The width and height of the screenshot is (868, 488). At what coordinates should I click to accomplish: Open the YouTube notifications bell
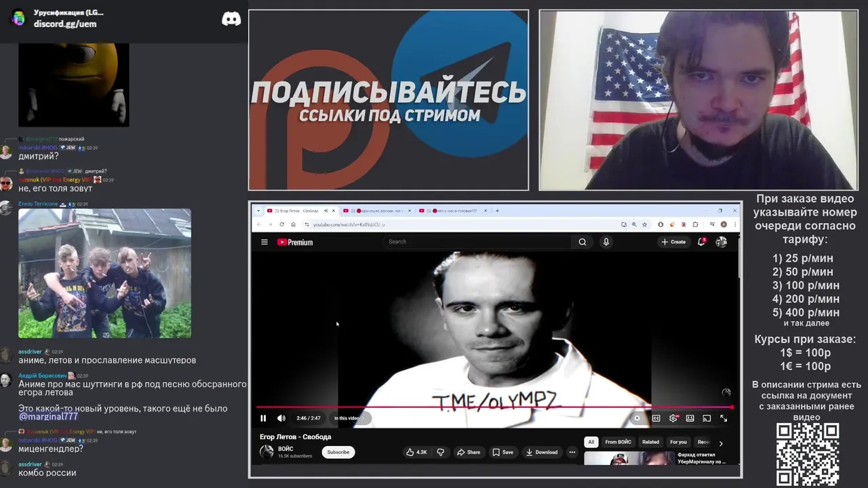coord(702,242)
